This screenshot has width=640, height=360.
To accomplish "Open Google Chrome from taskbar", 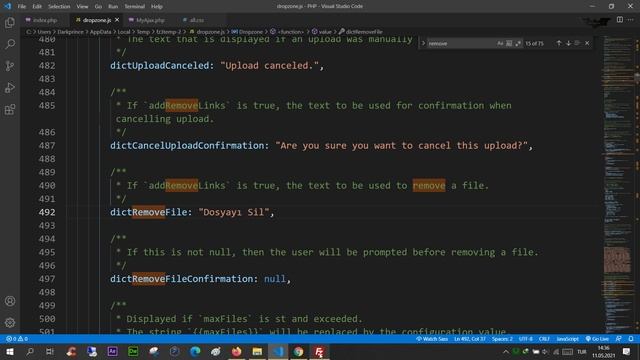I will click(298, 352).
